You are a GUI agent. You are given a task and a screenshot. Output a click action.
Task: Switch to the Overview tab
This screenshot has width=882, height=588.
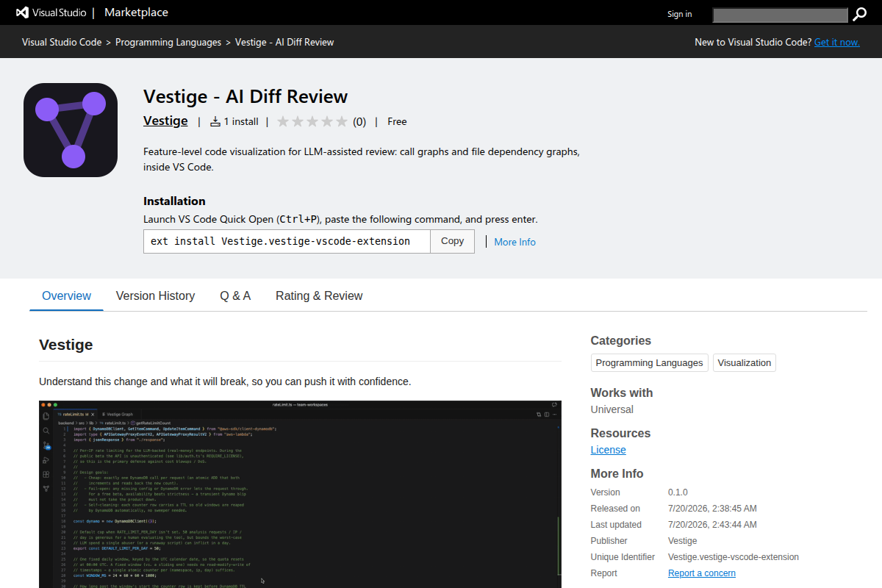click(x=66, y=295)
